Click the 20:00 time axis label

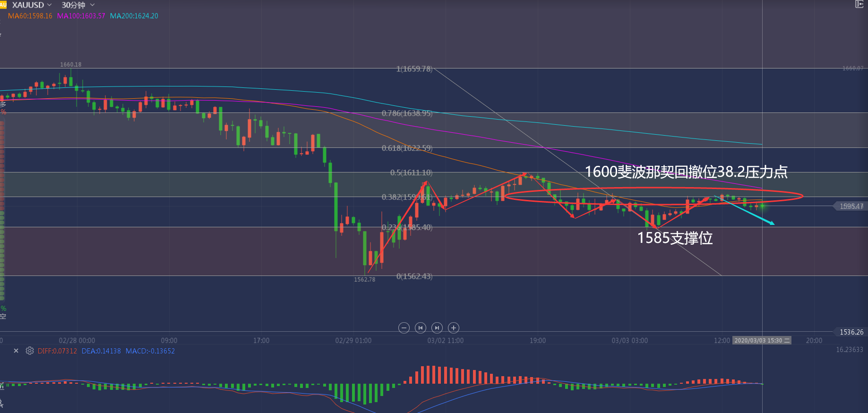814,341
